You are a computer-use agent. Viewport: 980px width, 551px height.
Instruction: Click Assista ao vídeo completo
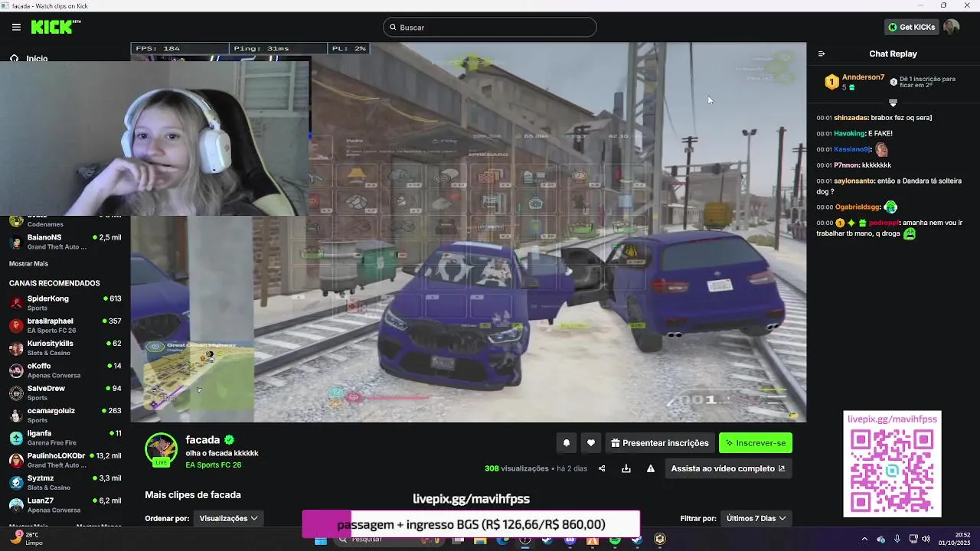coord(728,468)
